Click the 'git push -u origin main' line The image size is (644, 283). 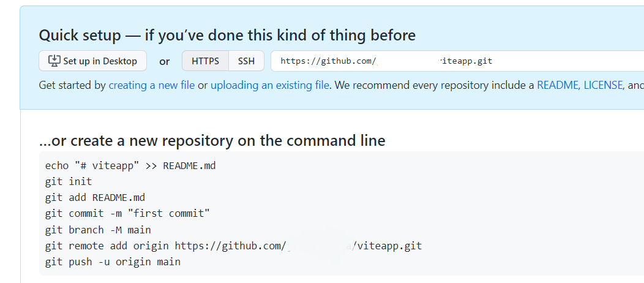click(113, 262)
